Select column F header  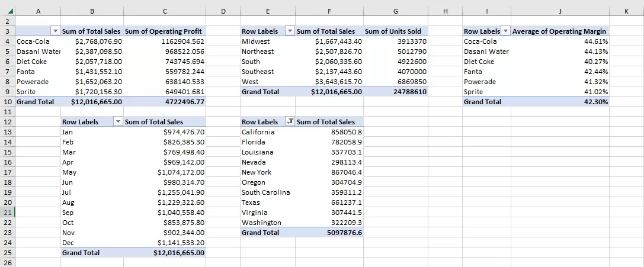pyautogui.click(x=329, y=11)
